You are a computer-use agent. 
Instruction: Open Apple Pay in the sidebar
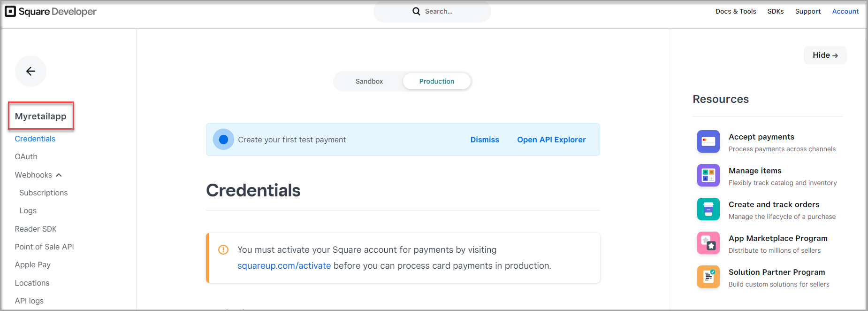tap(32, 264)
